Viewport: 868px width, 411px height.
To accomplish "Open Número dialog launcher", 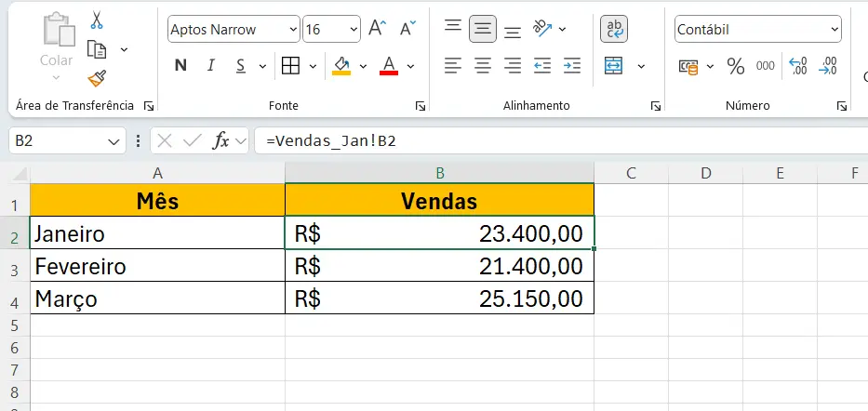I will click(x=842, y=106).
